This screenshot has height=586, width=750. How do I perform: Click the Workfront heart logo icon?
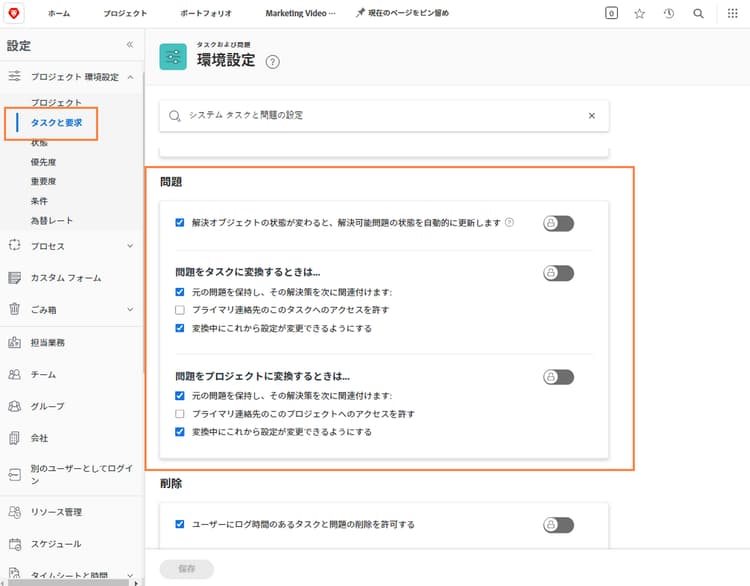14,13
